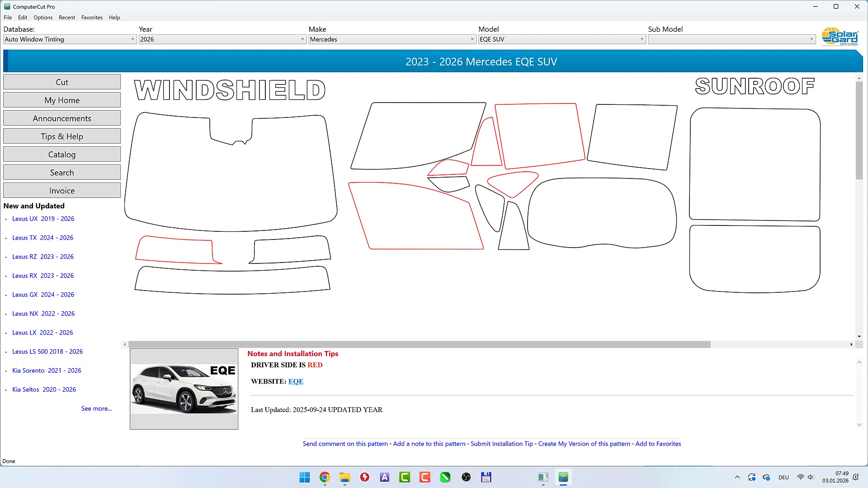Open Tips & Help
This screenshot has height=488, width=868.
[x=62, y=136]
